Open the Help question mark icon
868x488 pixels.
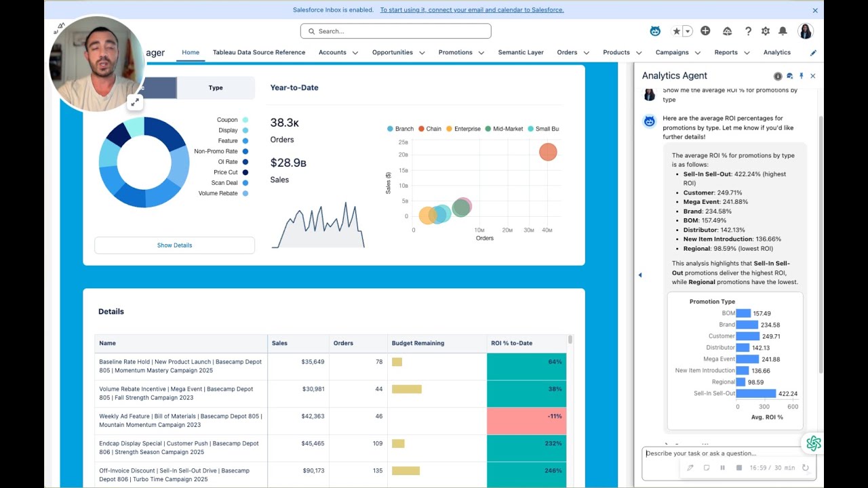click(748, 31)
